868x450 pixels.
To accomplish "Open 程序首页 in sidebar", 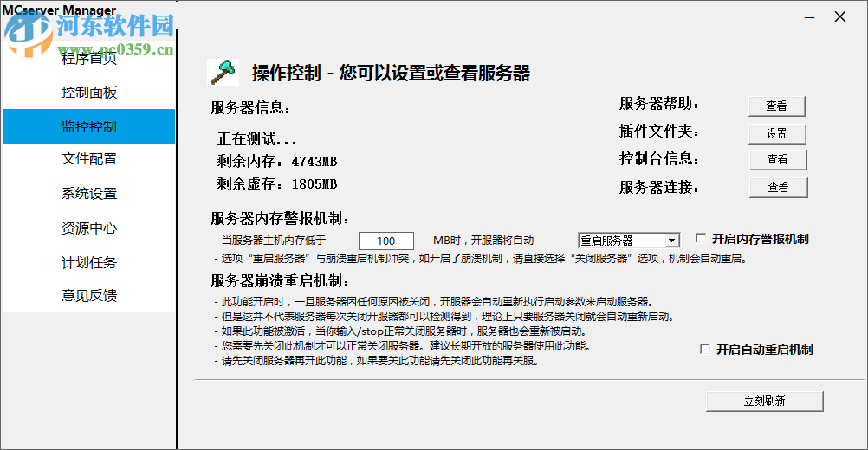I will click(x=89, y=58).
